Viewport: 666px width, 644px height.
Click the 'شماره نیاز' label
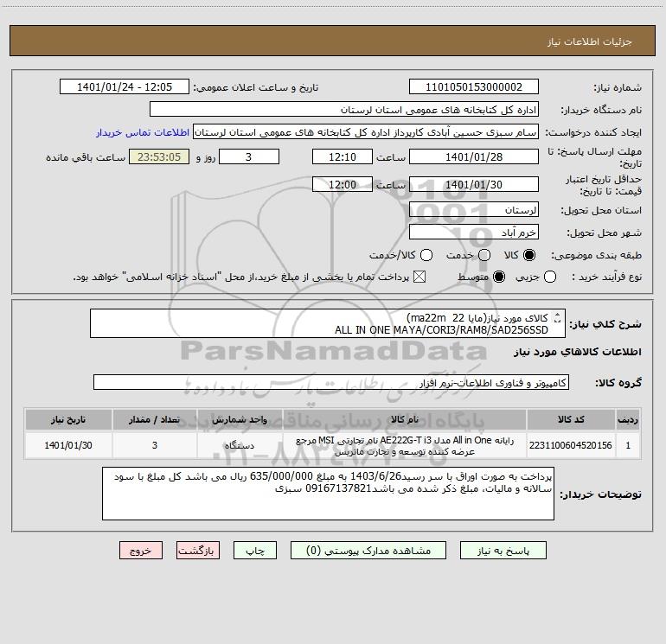618,88
